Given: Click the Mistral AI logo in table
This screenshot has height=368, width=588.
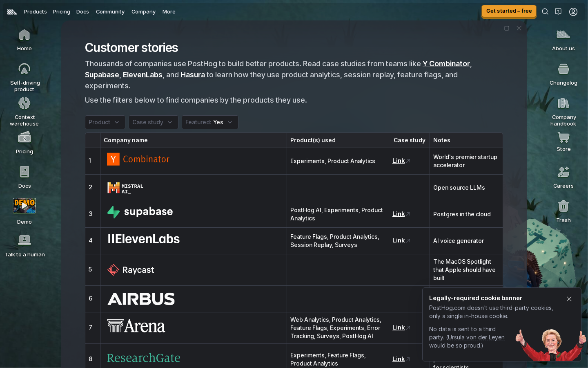Looking at the screenshot, I should point(125,188).
